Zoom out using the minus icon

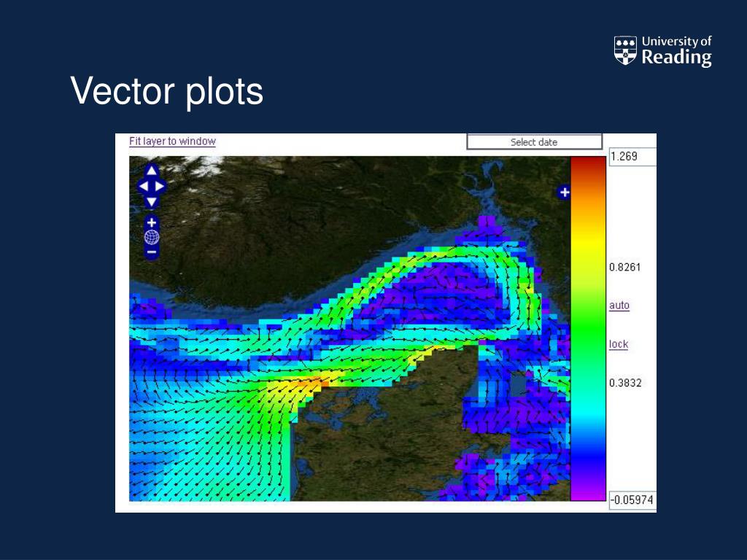coord(152,252)
